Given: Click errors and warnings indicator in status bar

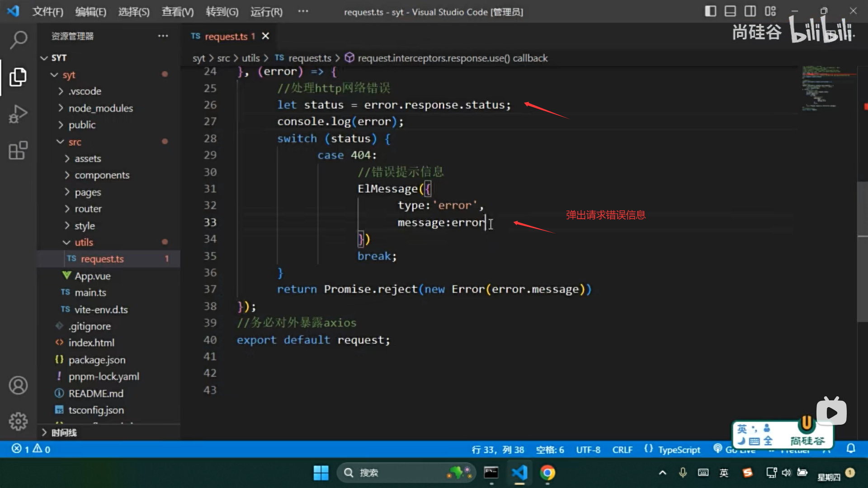Looking at the screenshot, I should 31,449.
